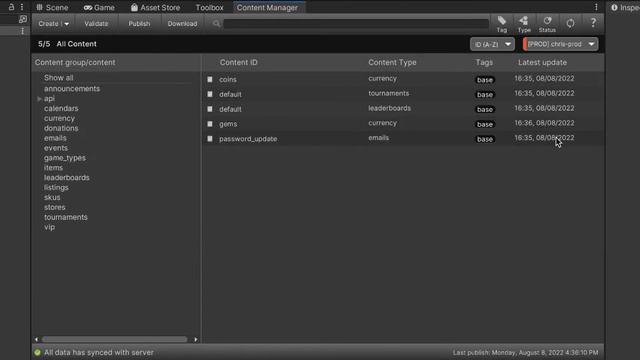Image resolution: width=640 pixels, height=360 pixels.
Task: Click the tournaments default row icon
Action: pos(210,94)
